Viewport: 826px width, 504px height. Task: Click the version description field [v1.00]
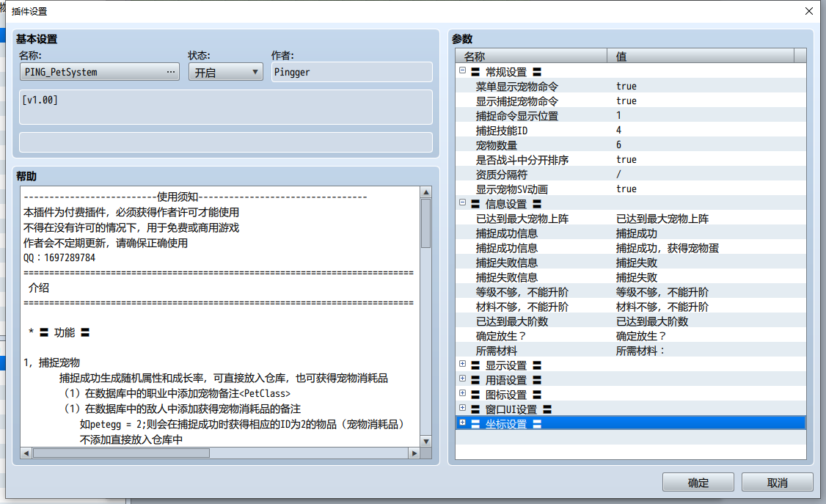[x=225, y=107]
